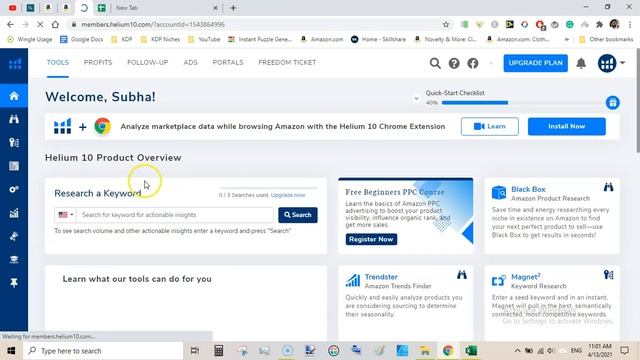The image size is (640, 360).
Task: Open the Windows notification center
Action: point(624,351)
